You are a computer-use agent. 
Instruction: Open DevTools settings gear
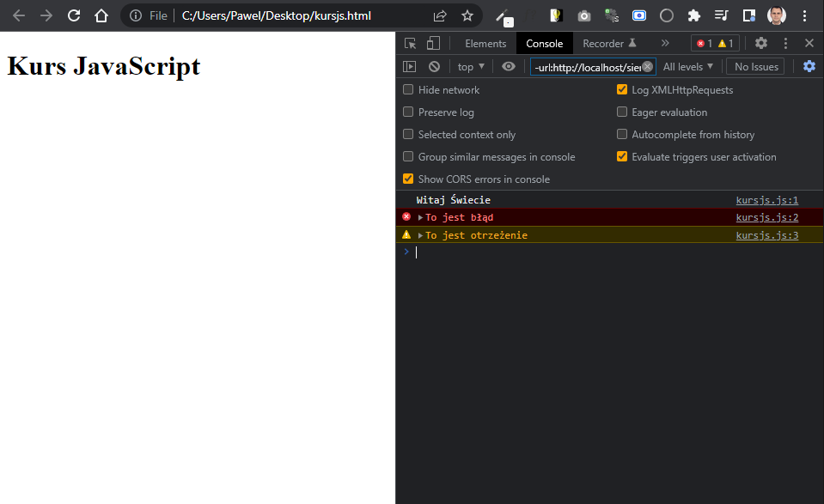click(760, 44)
